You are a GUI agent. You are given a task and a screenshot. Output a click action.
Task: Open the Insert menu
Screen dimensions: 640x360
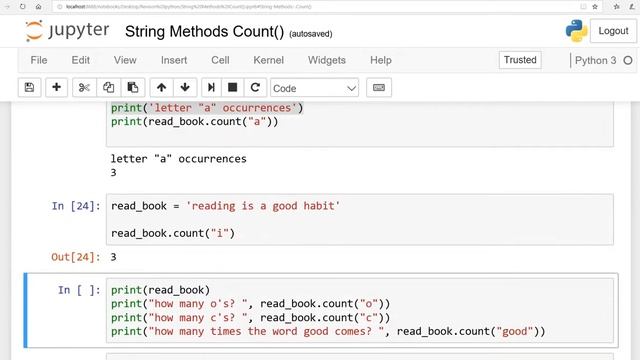(x=174, y=60)
